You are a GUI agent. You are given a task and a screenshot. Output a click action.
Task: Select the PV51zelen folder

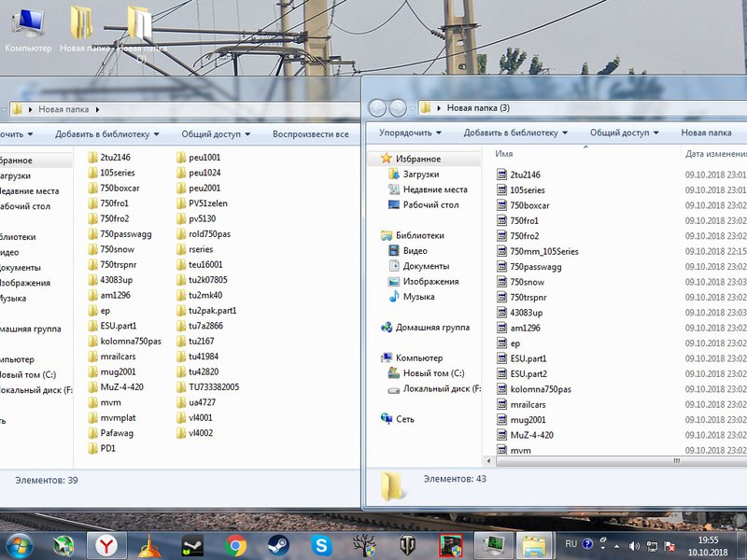tap(207, 203)
